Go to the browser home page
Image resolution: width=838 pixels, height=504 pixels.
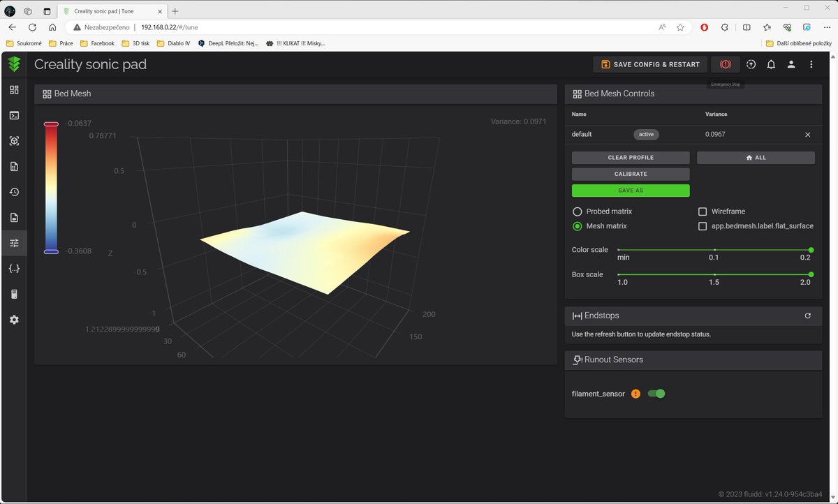[x=52, y=27]
